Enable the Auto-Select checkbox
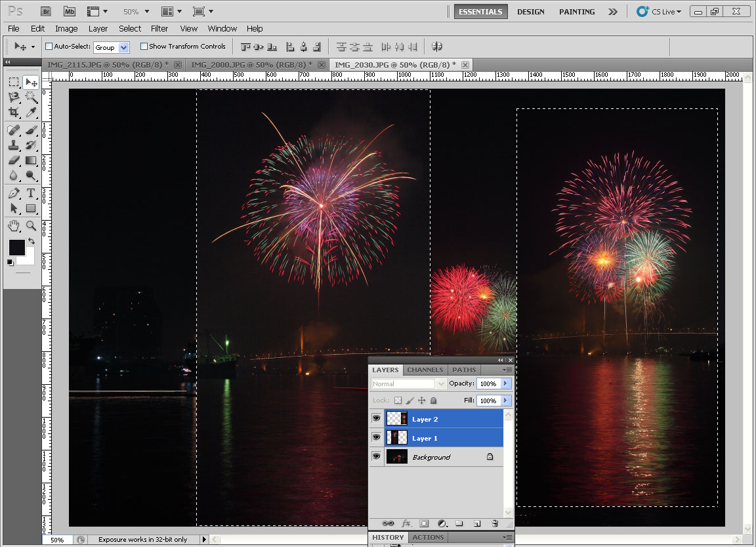This screenshot has height=547, width=756. [49, 47]
